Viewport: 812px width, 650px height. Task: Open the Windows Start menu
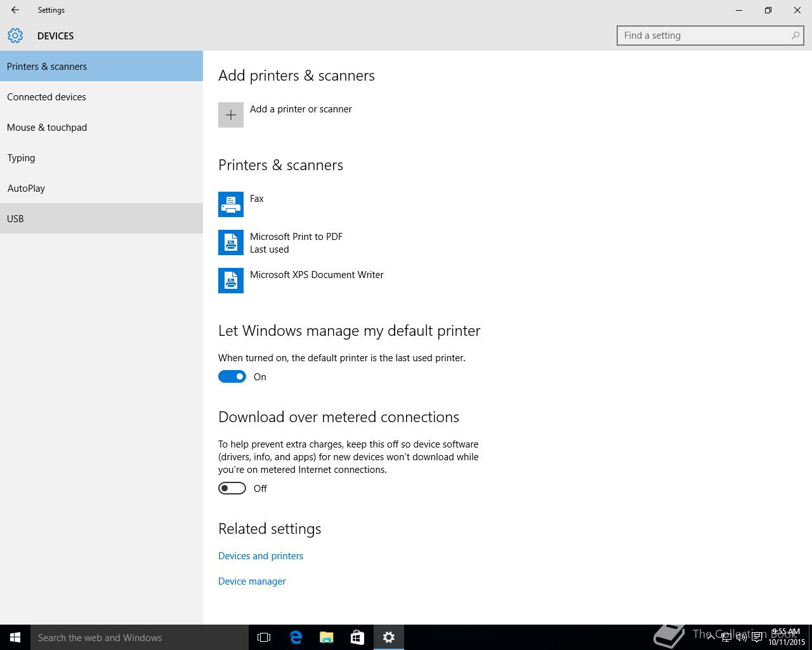point(15,637)
